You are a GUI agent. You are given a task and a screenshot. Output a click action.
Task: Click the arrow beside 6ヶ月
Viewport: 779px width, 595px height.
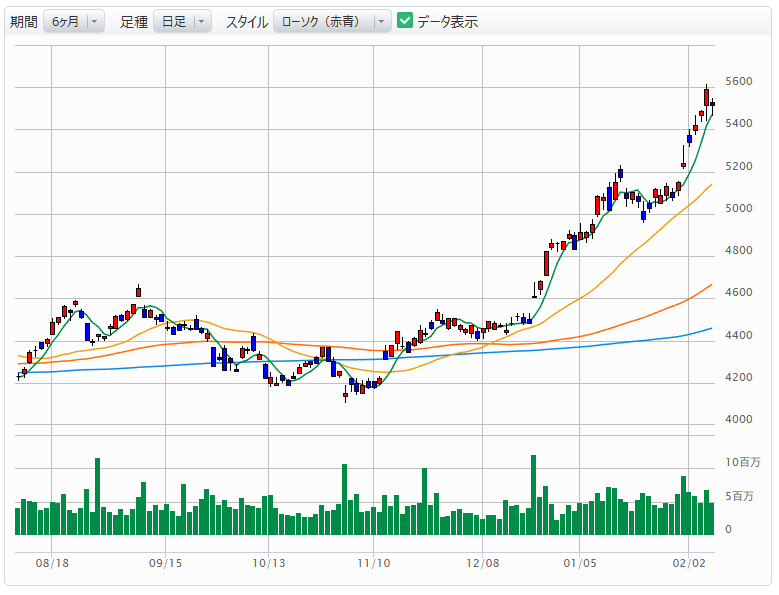[94, 21]
